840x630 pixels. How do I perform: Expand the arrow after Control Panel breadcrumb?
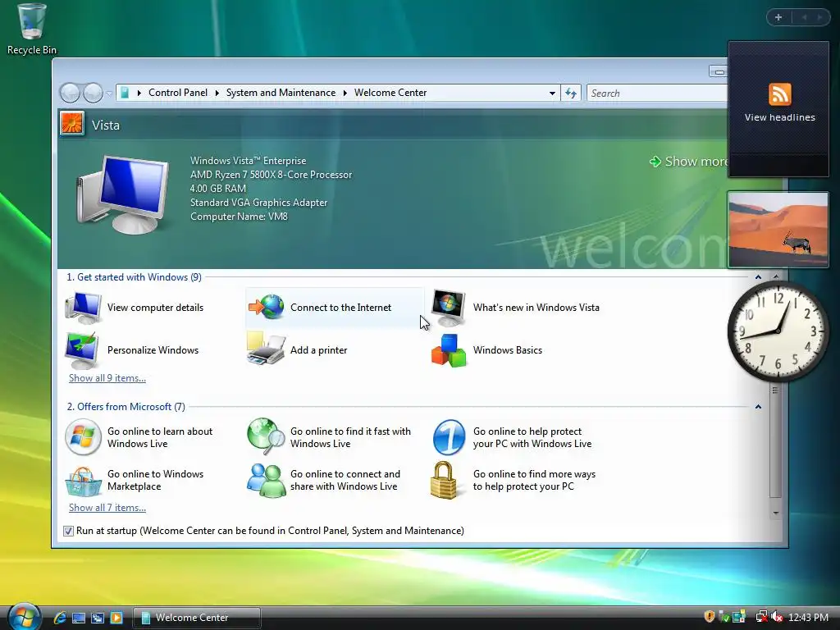217,94
